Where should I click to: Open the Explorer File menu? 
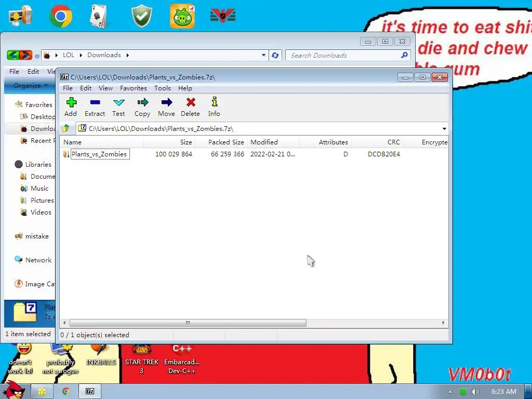point(14,72)
